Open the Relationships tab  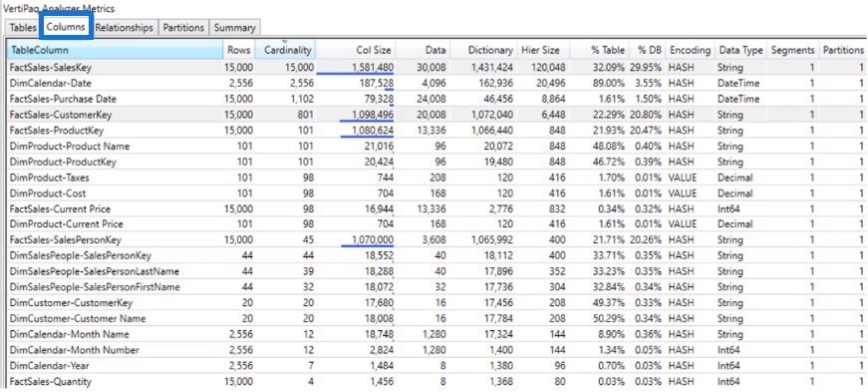pyautogui.click(x=124, y=28)
